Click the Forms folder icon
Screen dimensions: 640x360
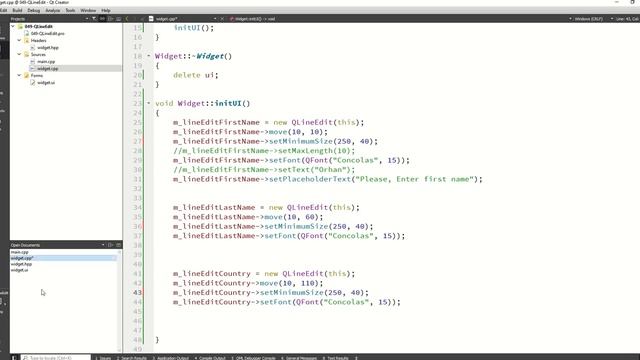coord(27,76)
